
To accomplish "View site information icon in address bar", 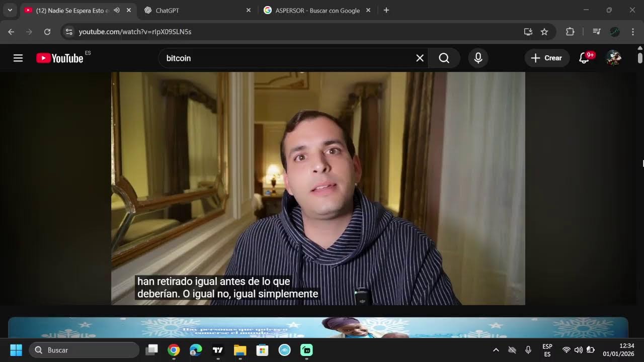I will click(x=69, y=32).
